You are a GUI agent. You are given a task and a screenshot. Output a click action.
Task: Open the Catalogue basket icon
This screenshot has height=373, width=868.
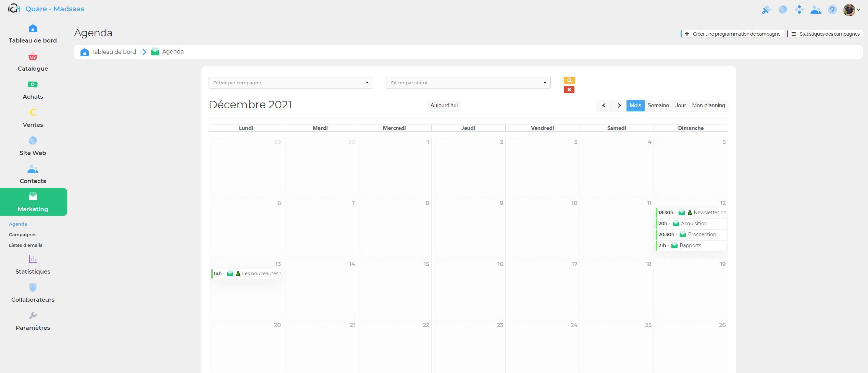[x=33, y=56]
